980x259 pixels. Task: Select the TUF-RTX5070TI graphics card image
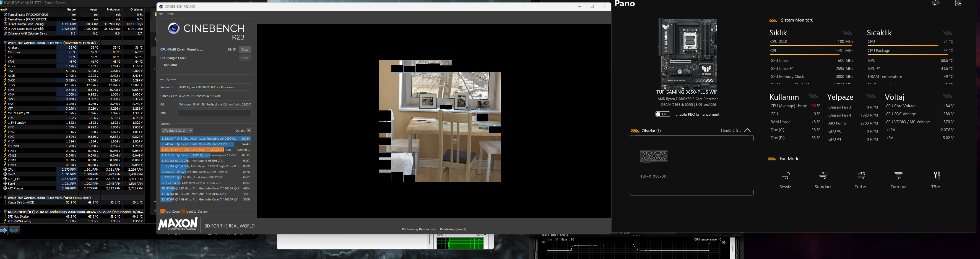tap(654, 157)
